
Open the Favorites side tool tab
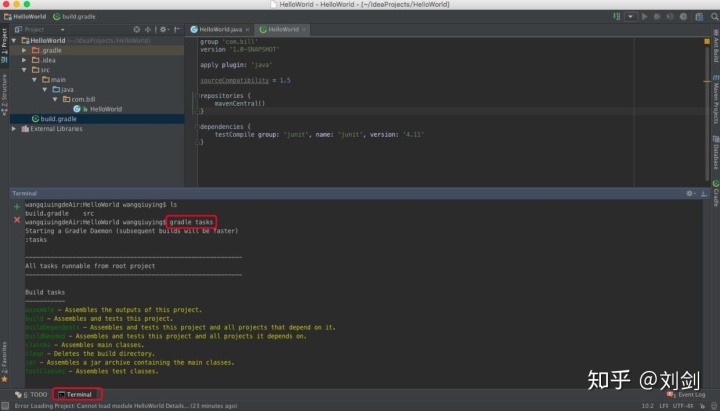click(4, 362)
